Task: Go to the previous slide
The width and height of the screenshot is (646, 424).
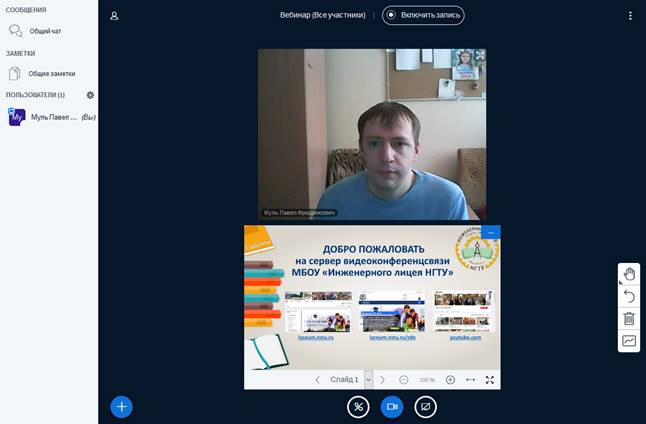Action: (x=318, y=380)
